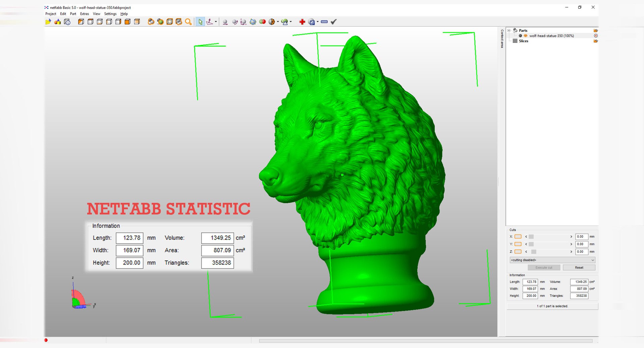This screenshot has width=644, height=348.
Task: Open the Edit menu
Action: pos(63,14)
